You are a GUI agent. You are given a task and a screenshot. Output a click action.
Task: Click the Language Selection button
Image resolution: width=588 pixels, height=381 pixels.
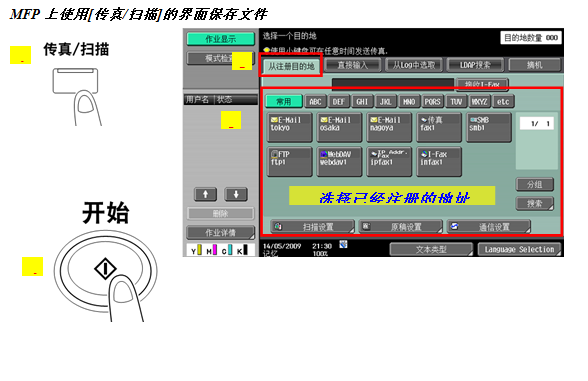(519, 249)
